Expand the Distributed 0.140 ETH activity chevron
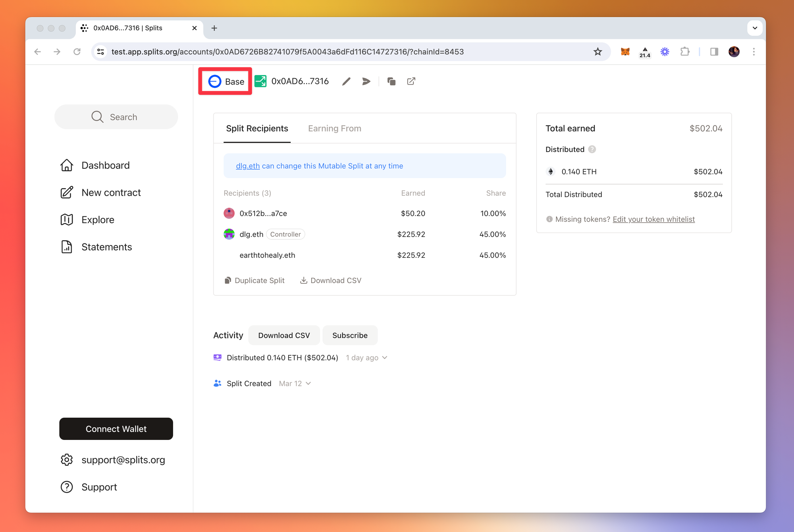Viewport: 794px width, 532px height. pyautogui.click(x=385, y=358)
